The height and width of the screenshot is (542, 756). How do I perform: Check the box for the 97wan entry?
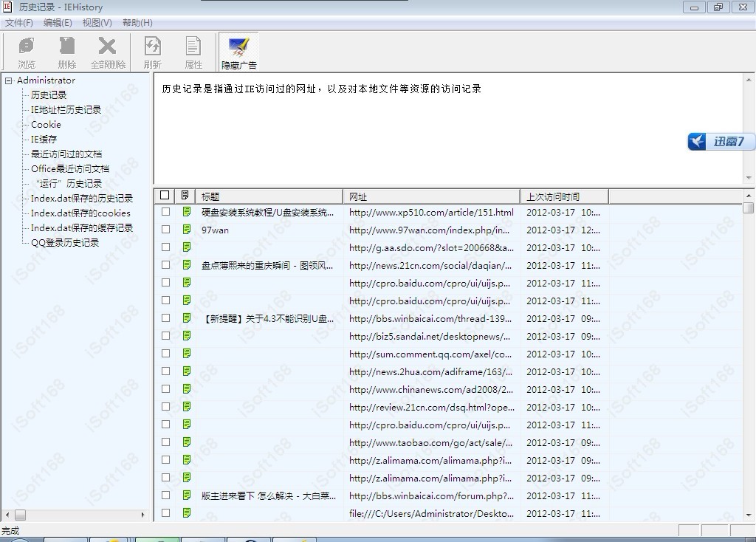[x=165, y=230]
